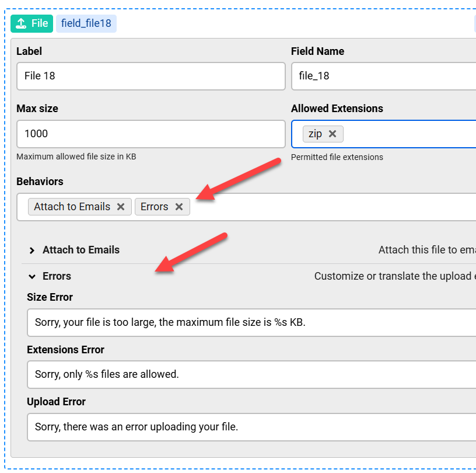Click the Errors tag label in Behaviors
Screen dimensions: 476x473
click(x=154, y=207)
